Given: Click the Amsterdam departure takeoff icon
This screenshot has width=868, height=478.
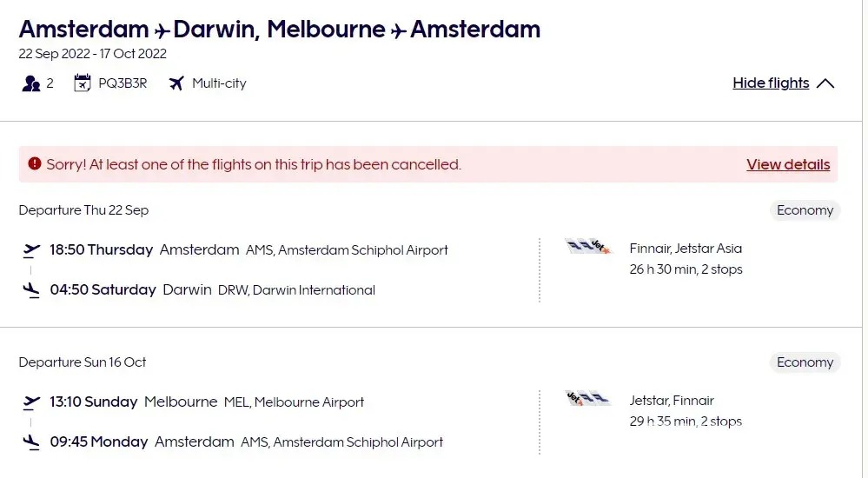Looking at the screenshot, I should pyautogui.click(x=32, y=250).
